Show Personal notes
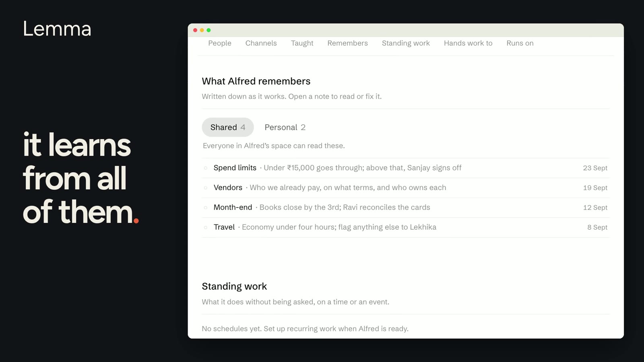The height and width of the screenshot is (362, 644). click(285, 127)
